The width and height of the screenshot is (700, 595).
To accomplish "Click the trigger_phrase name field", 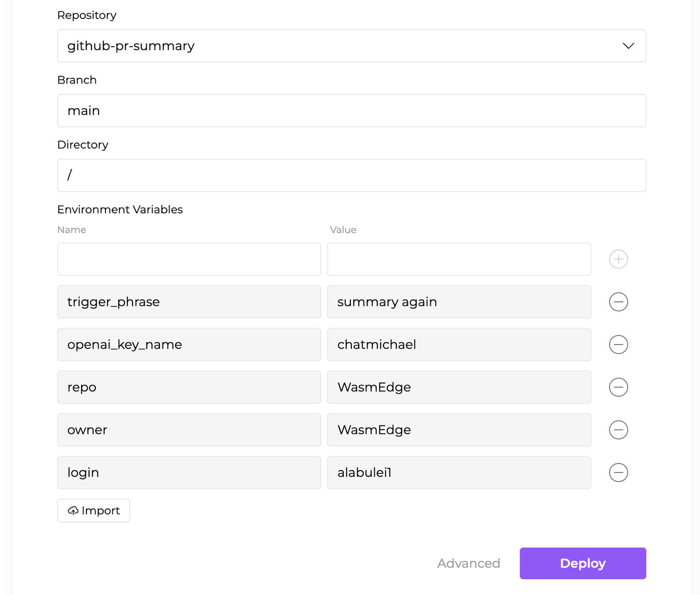I will pos(189,302).
